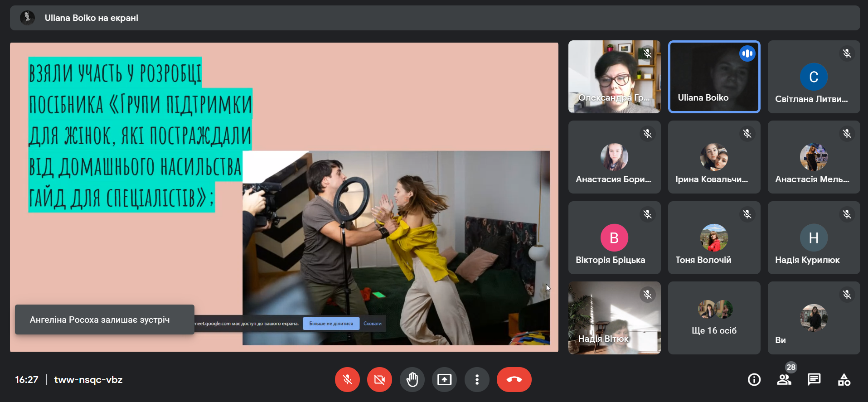Unmute the microphone in the call bar
This screenshot has height=402, width=868.
click(347, 379)
